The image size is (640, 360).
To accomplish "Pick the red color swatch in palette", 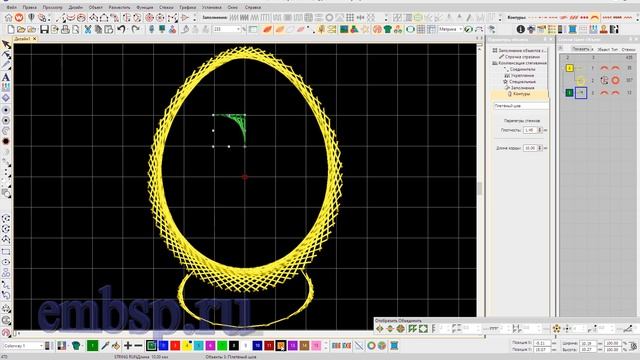I will pyautogui.click(x=175, y=346).
